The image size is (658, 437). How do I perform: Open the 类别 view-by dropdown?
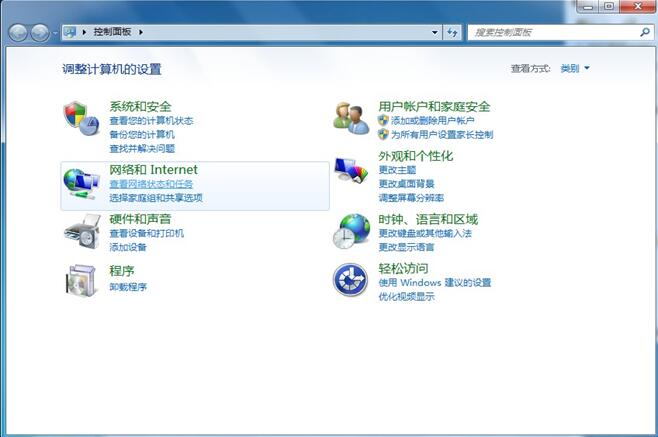[575, 69]
